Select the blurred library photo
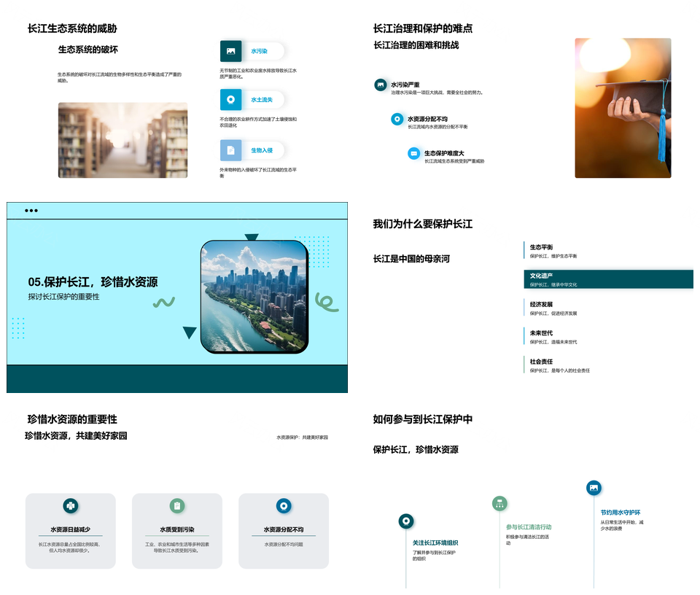700x595 pixels. point(122,140)
